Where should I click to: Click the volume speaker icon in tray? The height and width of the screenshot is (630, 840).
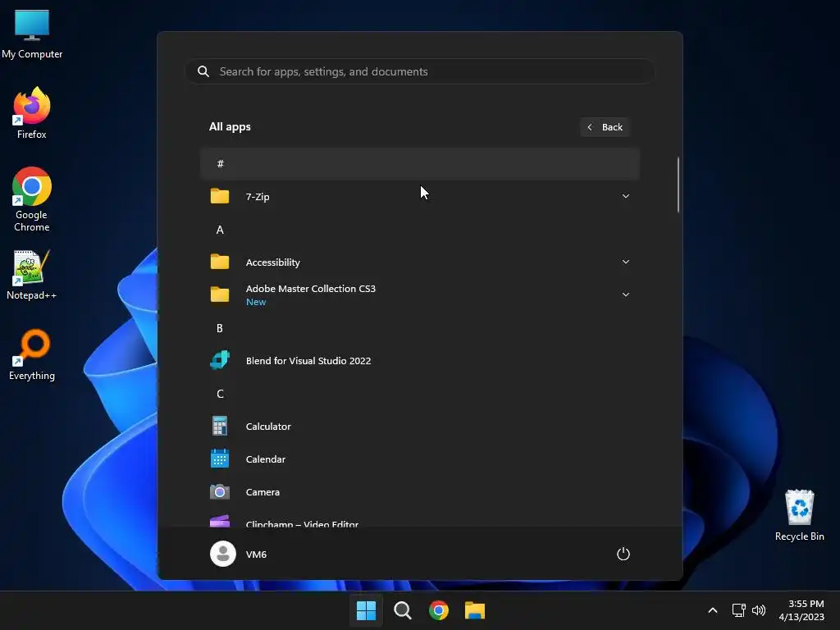coord(759,610)
